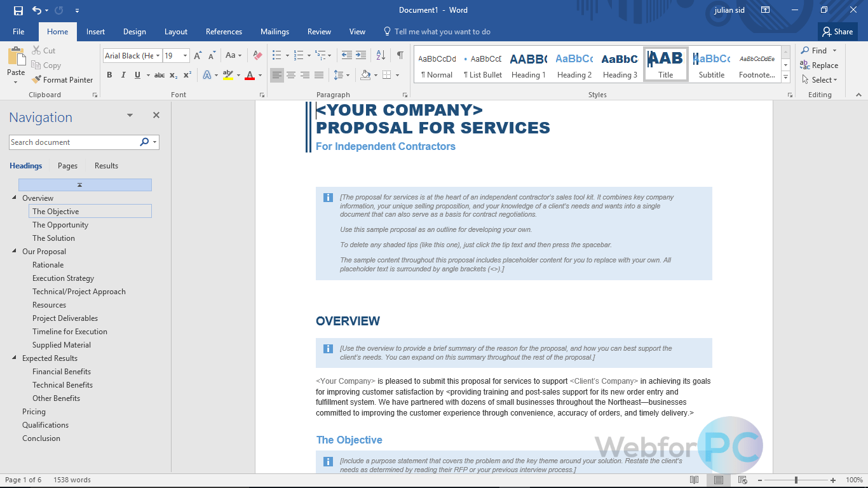
Task: Switch to the Design tab
Action: [135, 32]
